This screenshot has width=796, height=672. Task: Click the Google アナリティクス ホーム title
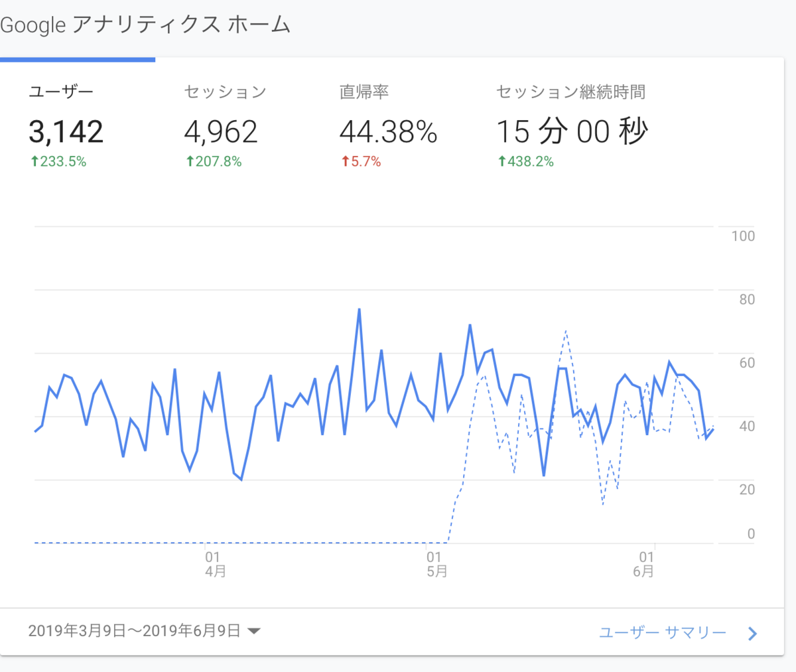[145, 25]
